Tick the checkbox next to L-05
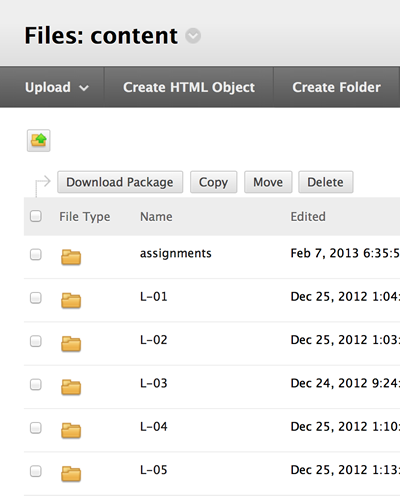The image size is (400, 496). (x=36, y=471)
